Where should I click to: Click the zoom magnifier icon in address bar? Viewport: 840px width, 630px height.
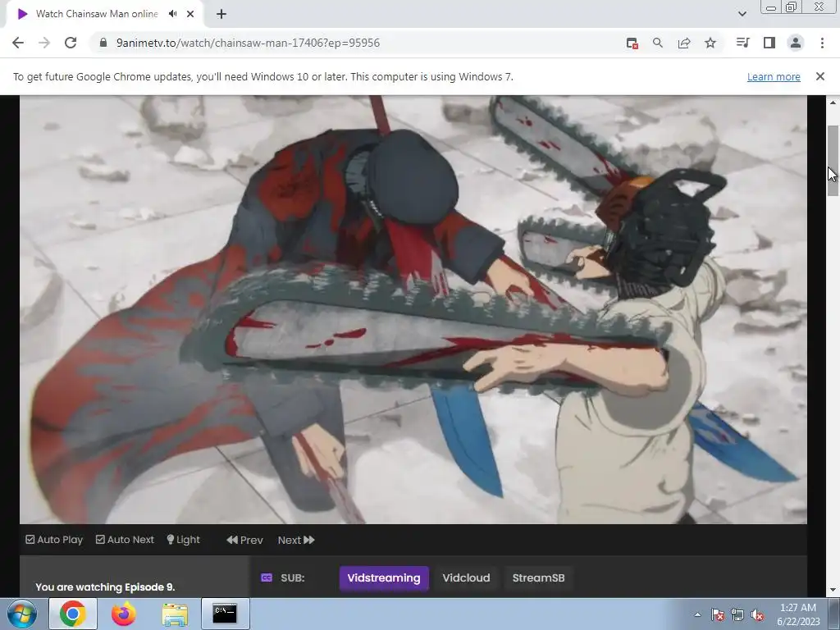[x=658, y=43]
